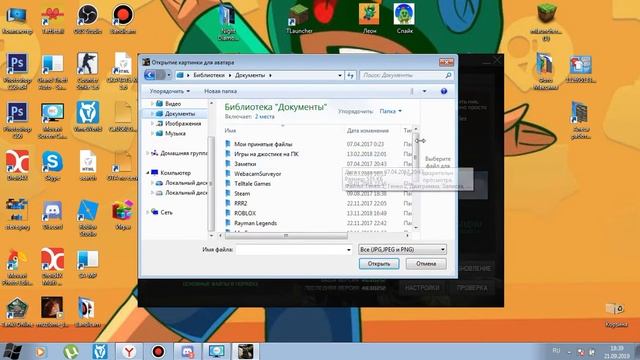This screenshot has width=640, height=360.
Task: Switch to Discord on the taskbar
Action: click(187, 351)
